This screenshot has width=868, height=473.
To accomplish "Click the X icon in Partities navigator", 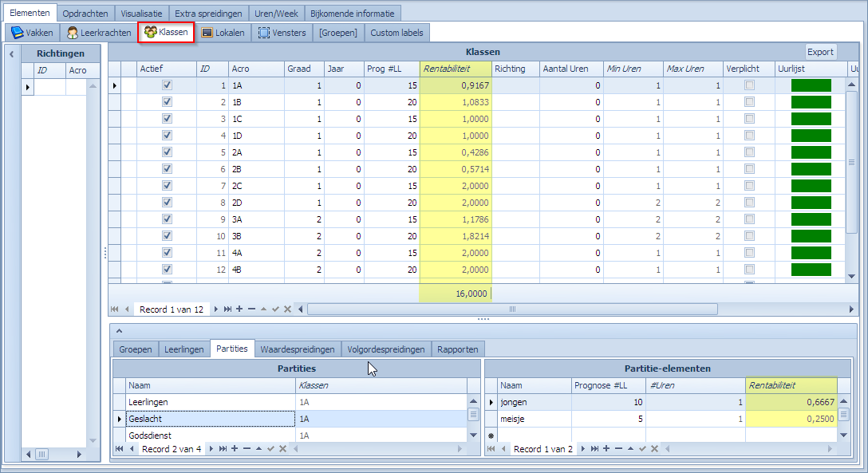I will coord(283,448).
